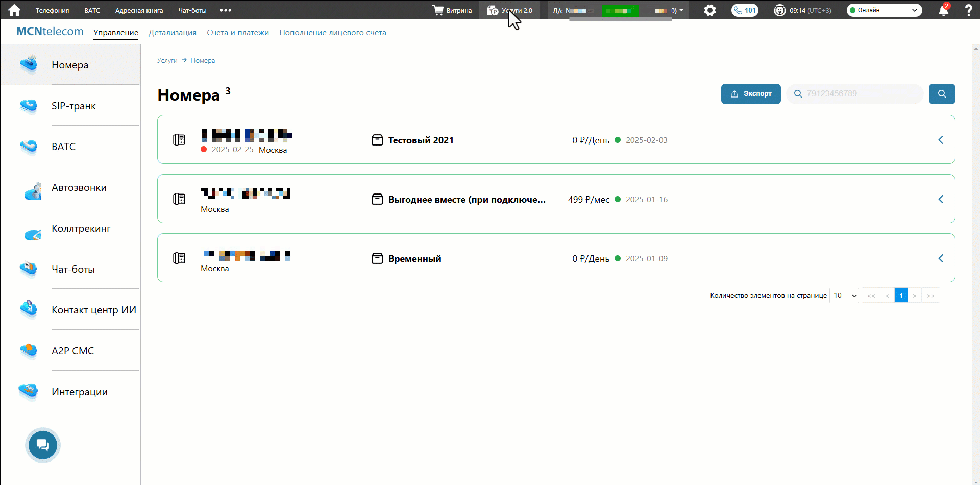Screen dimensions: 980x485
Task: Open Витрина shopping cart
Action: pyautogui.click(x=452, y=10)
